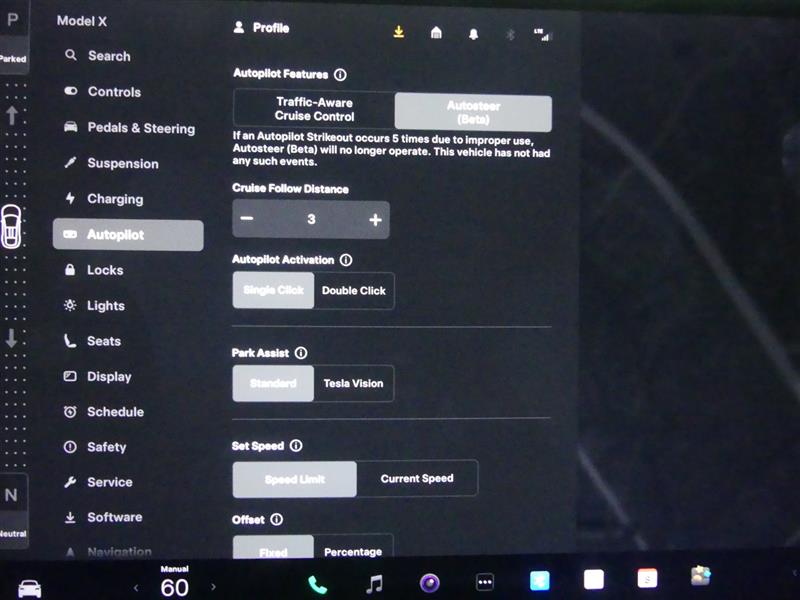Open Navigation settings
Viewport: 800px width, 600px height.
tap(109, 552)
